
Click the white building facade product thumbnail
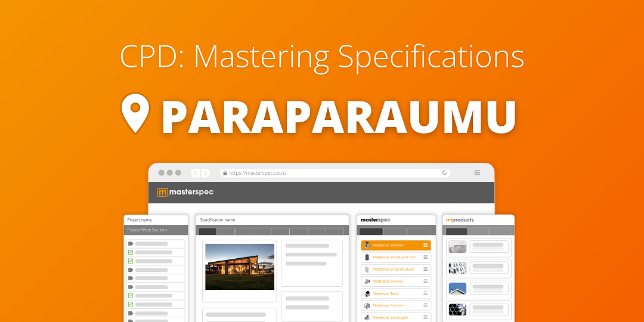click(x=457, y=268)
